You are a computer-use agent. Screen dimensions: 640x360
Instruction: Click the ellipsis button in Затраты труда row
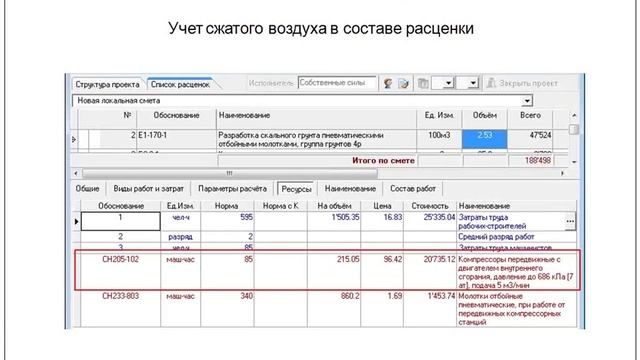[x=570, y=221]
